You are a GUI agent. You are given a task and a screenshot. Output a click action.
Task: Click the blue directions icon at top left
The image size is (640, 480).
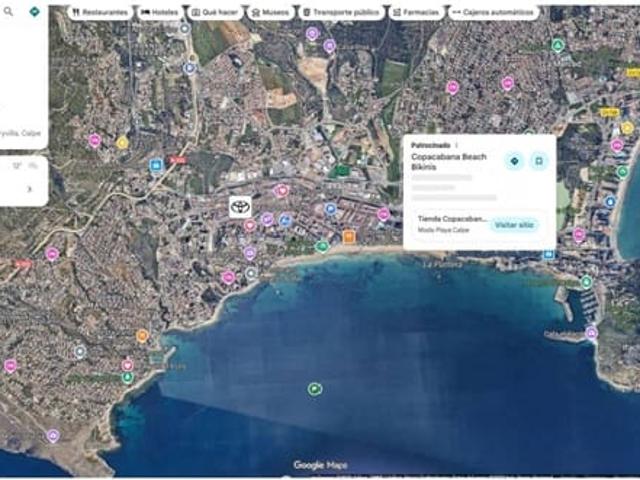tap(34, 13)
